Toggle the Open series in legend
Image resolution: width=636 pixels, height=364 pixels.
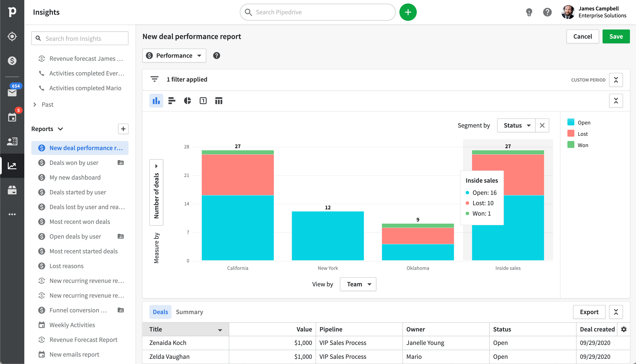584,123
